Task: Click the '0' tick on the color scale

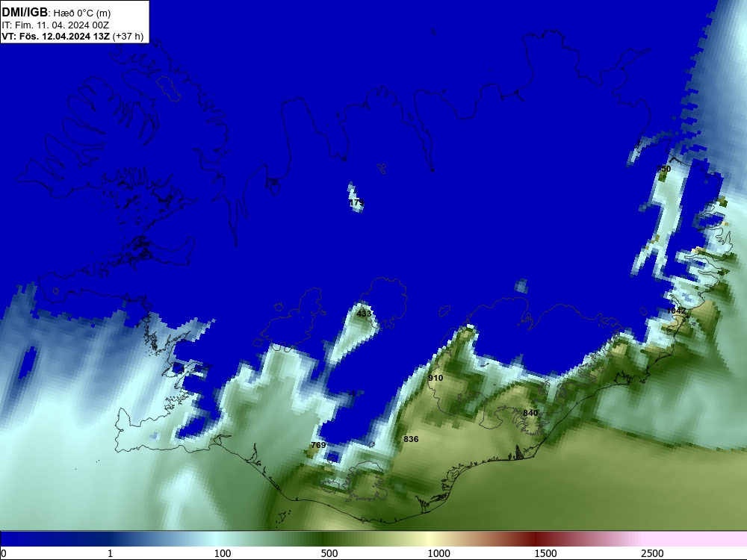Action: (4, 553)
